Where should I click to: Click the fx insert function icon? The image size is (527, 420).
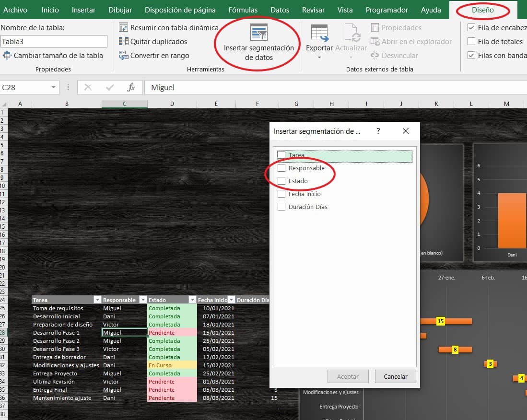point(131,87)
